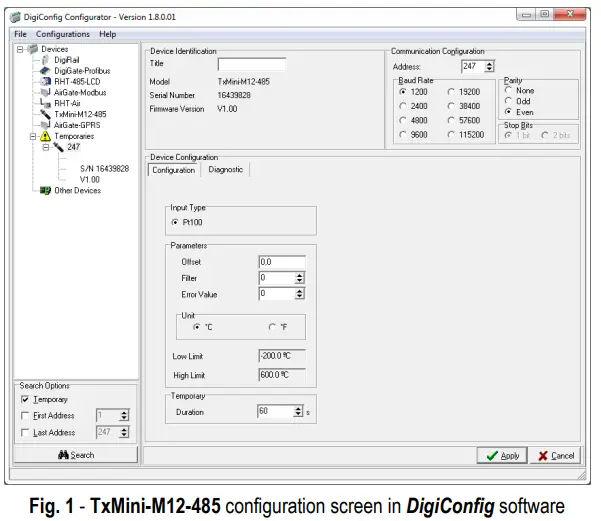Select the V1.00 tree row
This screenshot has width=601, height=521.
click(90, 179)
